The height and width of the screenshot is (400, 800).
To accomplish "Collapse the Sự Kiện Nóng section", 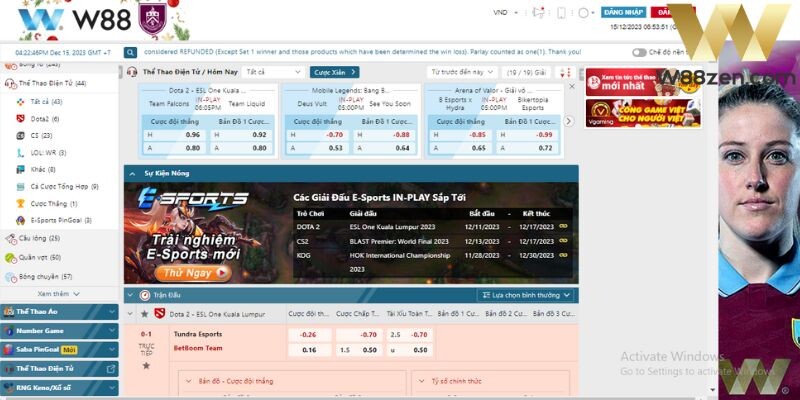I will tap(132, 174).
